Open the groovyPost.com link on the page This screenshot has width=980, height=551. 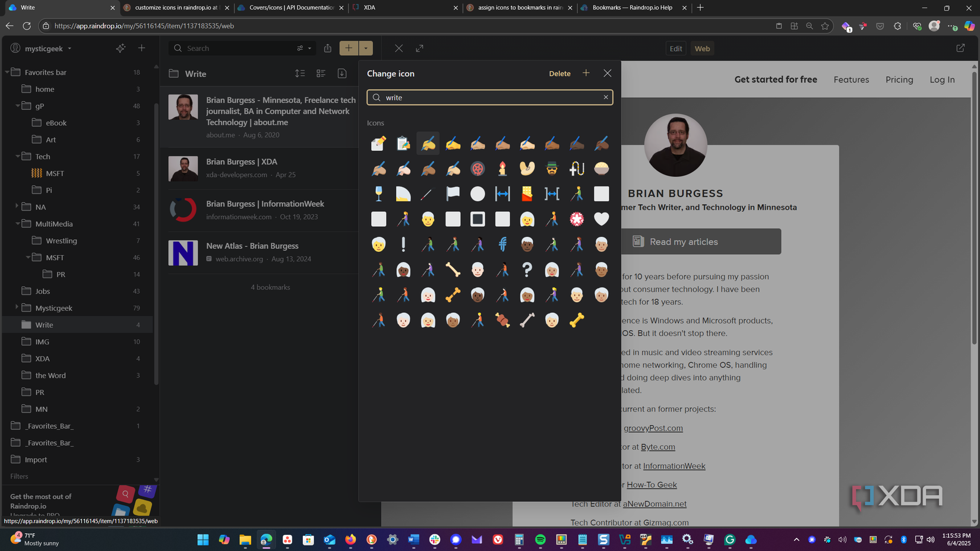coord(653,427)
